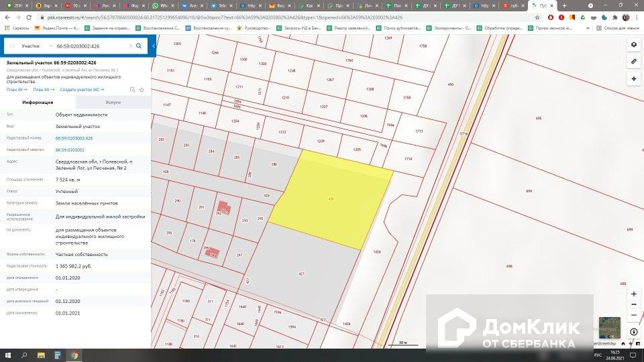Select parcel 427 on the map
The image size is (644, 362).
click(x=301, y=274)
